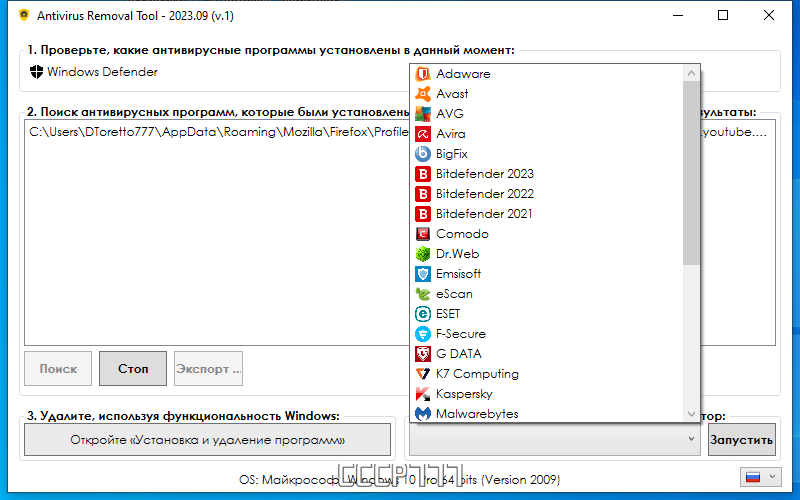Image resolution: width=800 pixels, height=500 pixels.
Task: Click the Экспорт button
Action: point(208,368)
